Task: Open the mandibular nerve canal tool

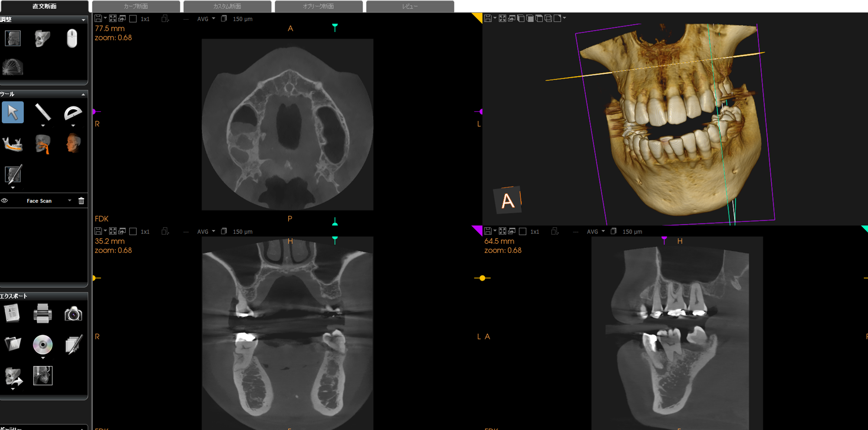Action: [13, 144]
